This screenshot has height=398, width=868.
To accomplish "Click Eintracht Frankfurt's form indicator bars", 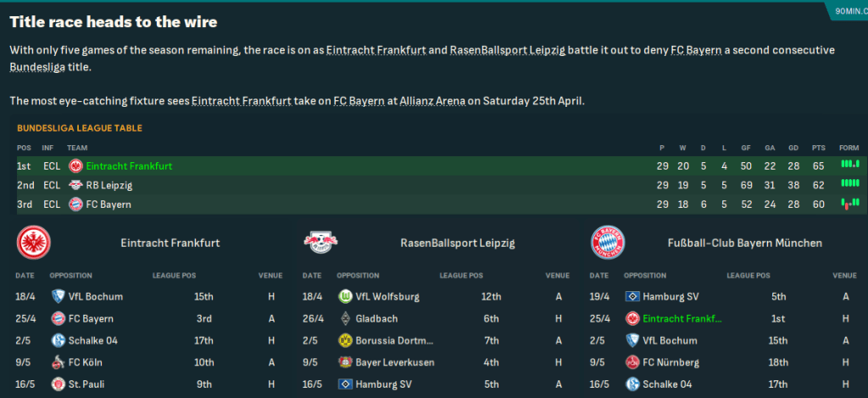I will pyautogui.click(x=849, y=165).
